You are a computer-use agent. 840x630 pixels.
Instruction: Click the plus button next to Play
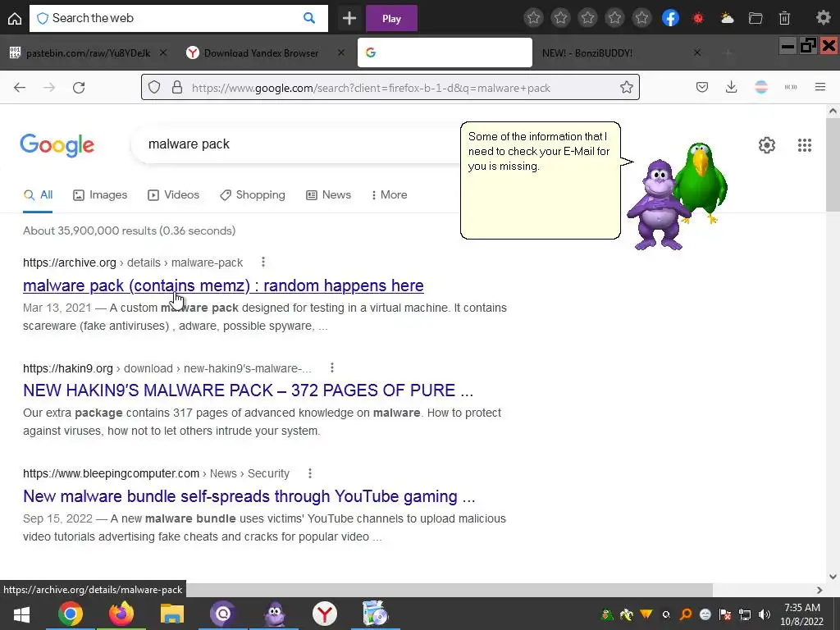coord(349,19)
